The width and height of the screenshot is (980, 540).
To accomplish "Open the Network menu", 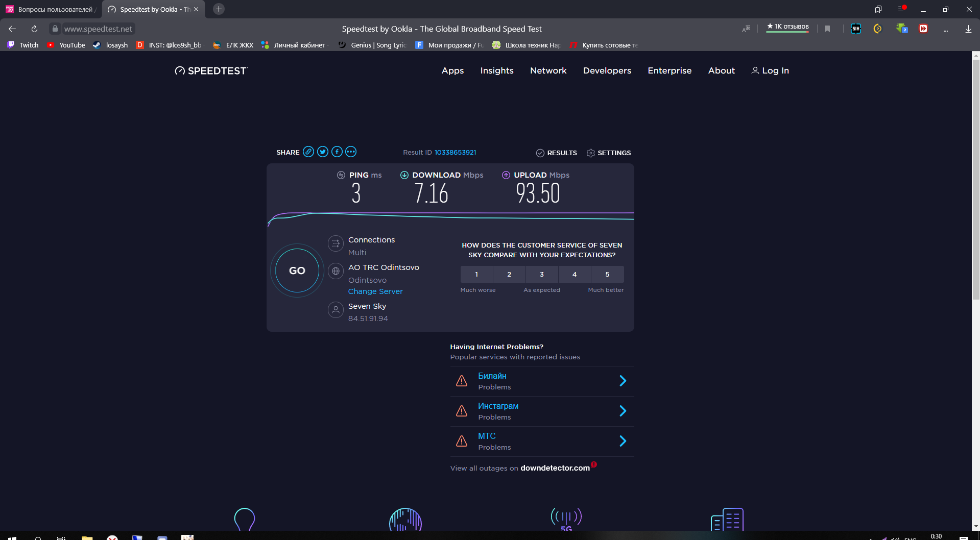I will click(x=548, y=70).
